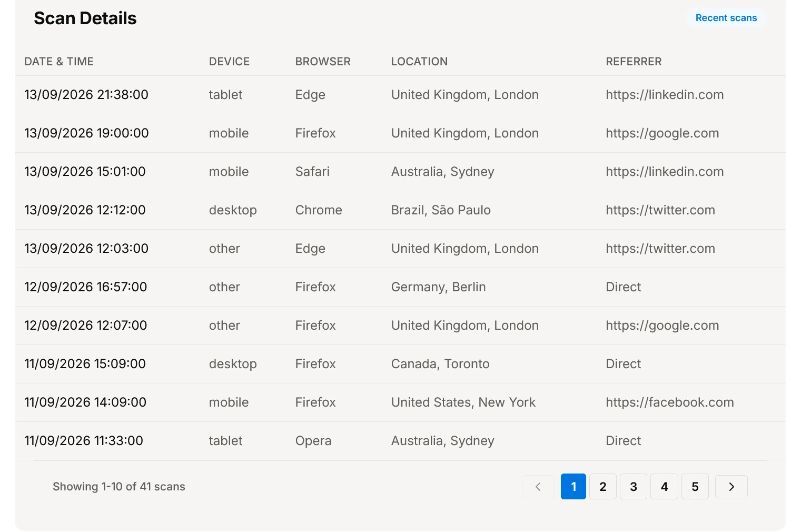Click the DEVICE column header
The width and height of the screenshot is (811, 532).
(229, 62)
